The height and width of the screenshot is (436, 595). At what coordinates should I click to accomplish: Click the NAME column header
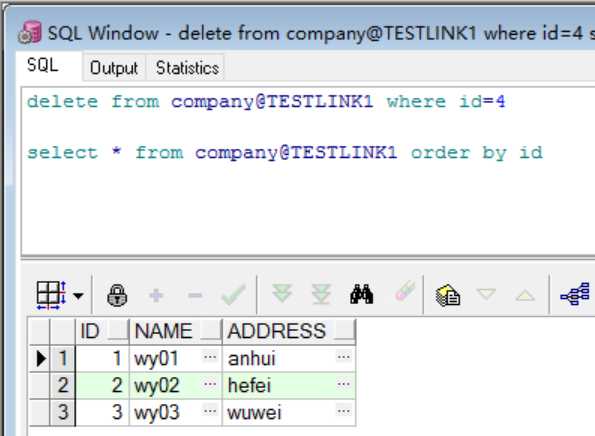(x=176, y=331)
